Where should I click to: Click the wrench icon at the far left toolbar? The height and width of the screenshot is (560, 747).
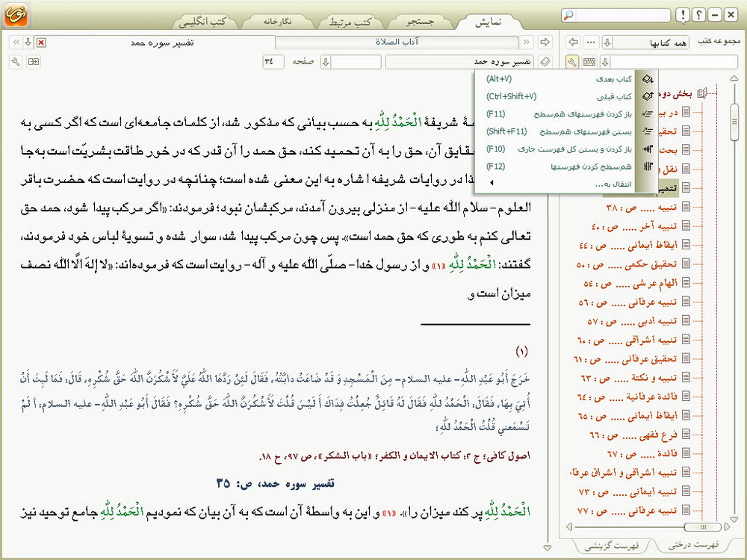tap(16, 62)
